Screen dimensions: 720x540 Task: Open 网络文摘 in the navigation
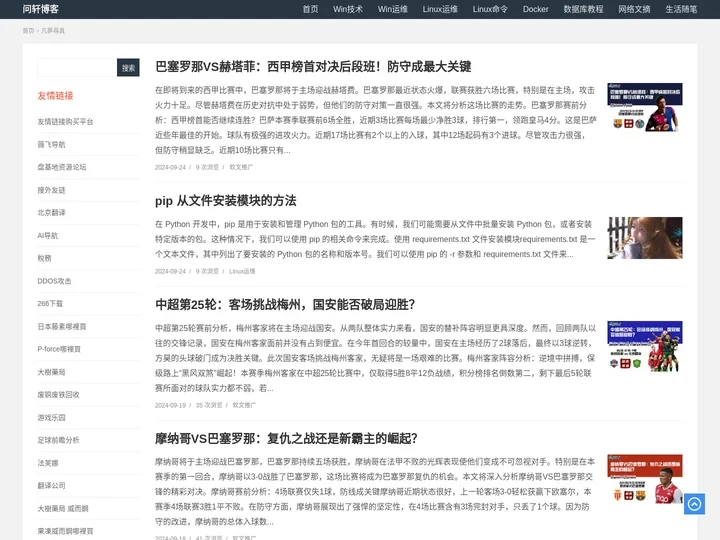(634, 9)
